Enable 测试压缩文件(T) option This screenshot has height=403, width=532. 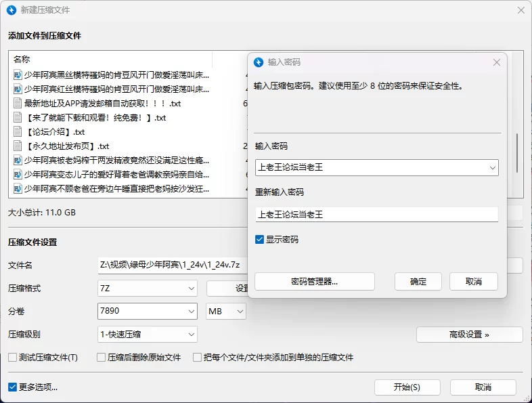tap(13, 357)
